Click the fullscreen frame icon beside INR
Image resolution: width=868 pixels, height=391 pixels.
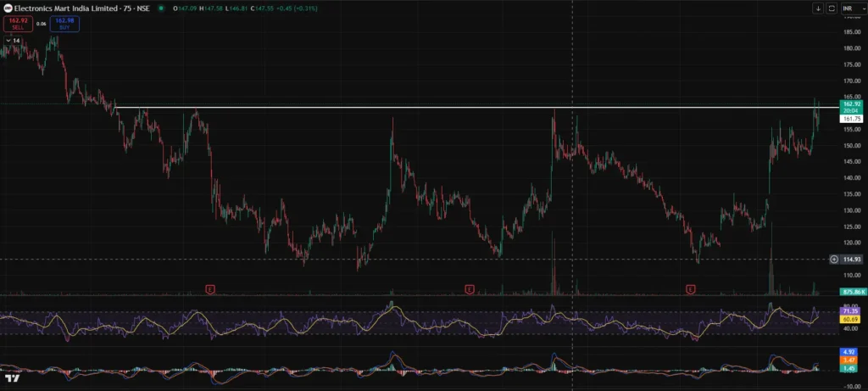pos(832,8)
